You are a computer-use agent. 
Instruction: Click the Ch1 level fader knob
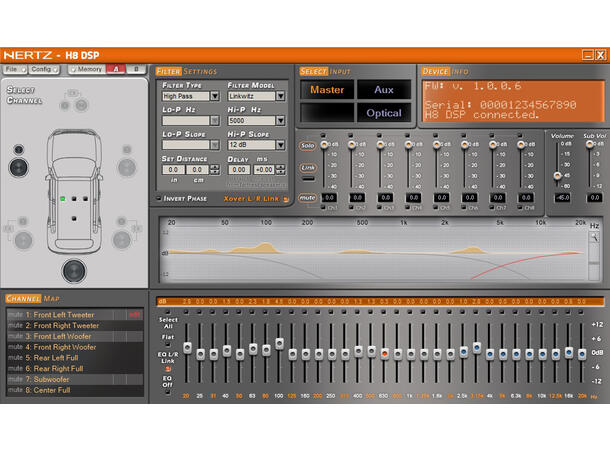tap(324, 145)
